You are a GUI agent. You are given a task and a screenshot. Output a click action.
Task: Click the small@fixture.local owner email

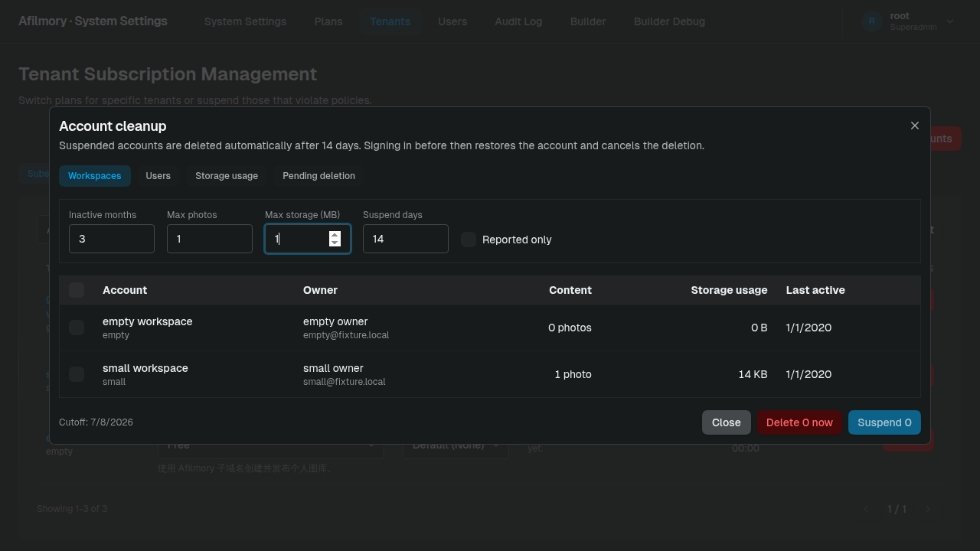pos(345,382)
